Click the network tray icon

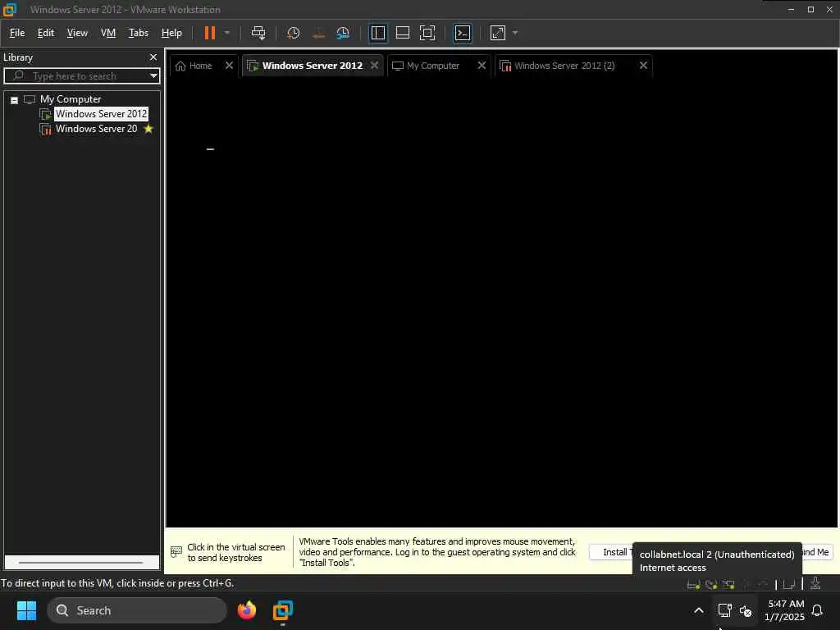pos(725,610)
